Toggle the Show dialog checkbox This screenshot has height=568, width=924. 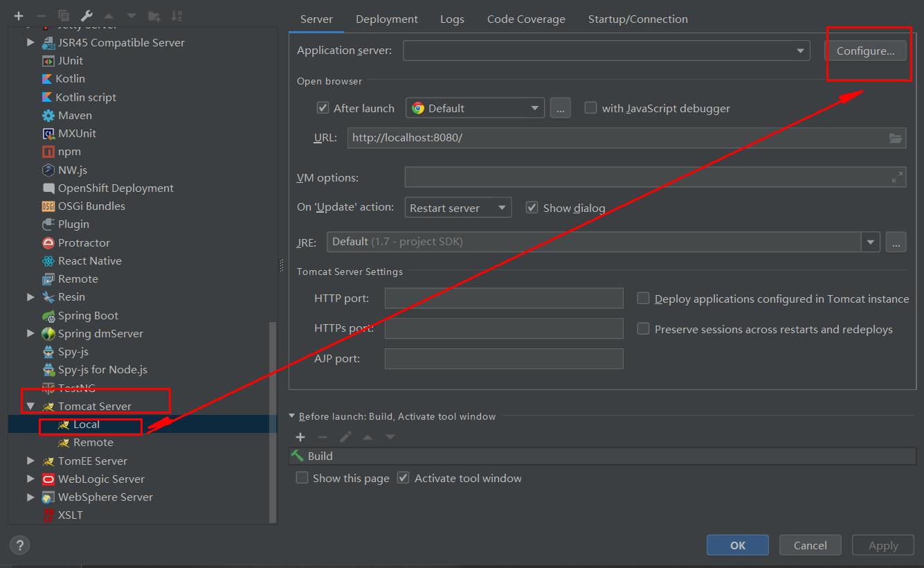[532, 208]
